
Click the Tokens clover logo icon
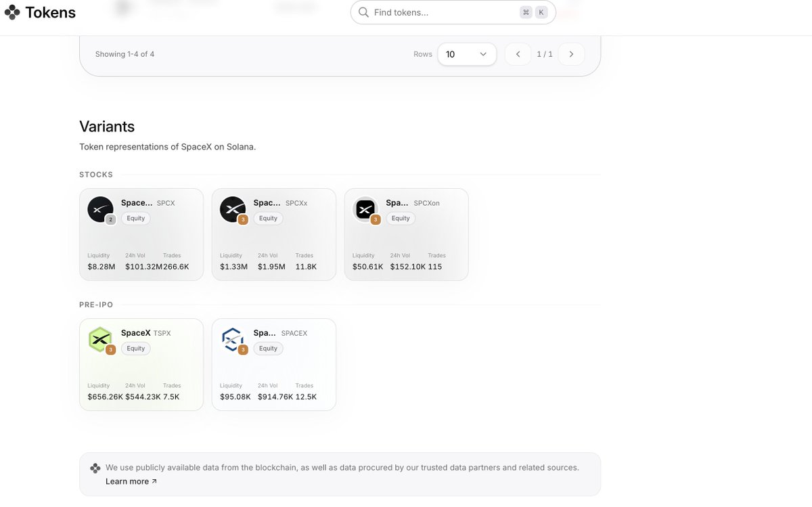coord(12,12)
